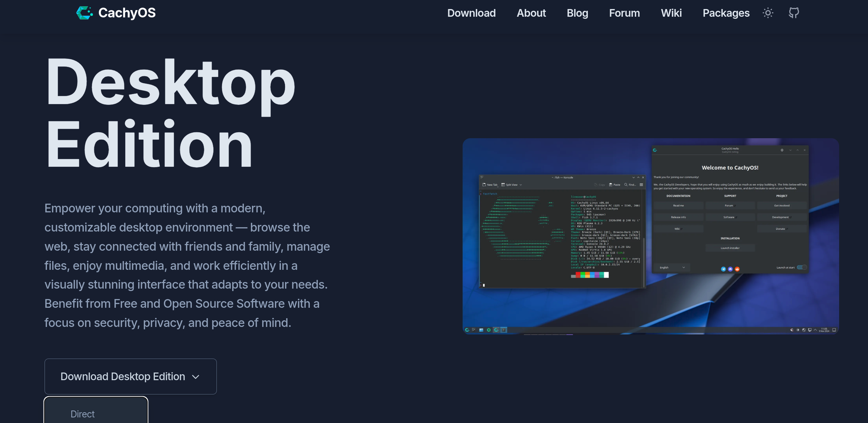Open the English language dropdown

coord(672,267)
